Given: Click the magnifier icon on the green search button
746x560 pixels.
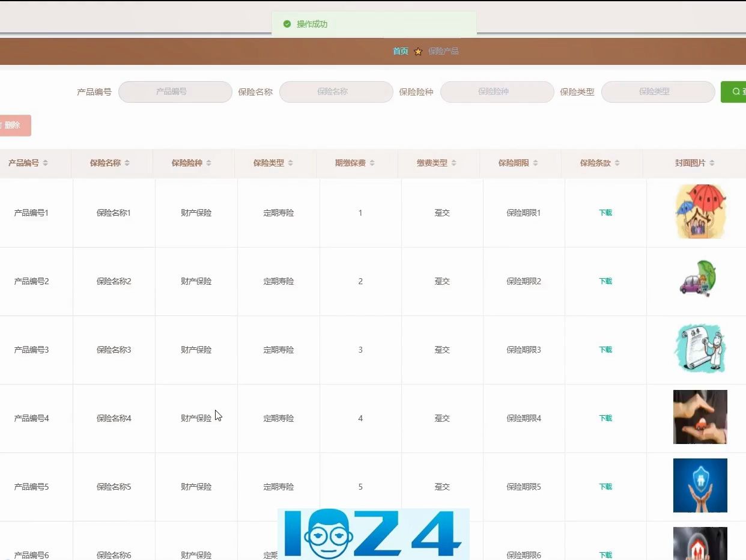Looking at the screenshot, I should coord(737,91).
